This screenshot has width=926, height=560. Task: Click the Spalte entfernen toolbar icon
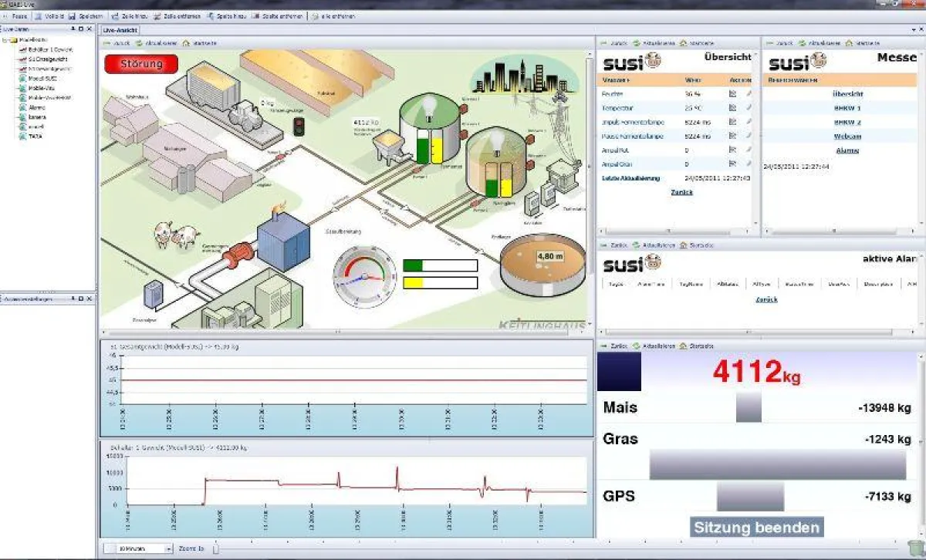click(x=255, y=16)
